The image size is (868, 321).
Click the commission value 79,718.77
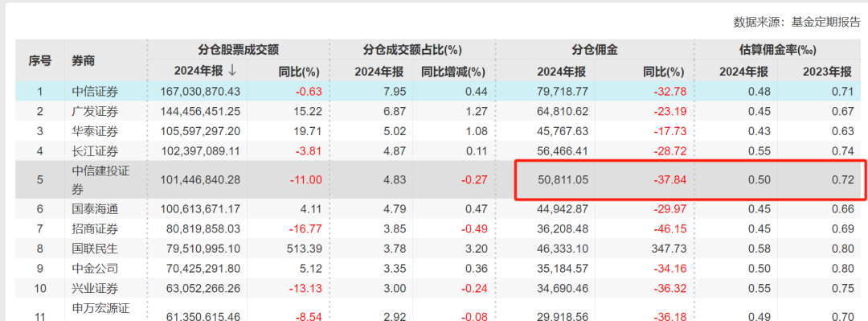563,91
